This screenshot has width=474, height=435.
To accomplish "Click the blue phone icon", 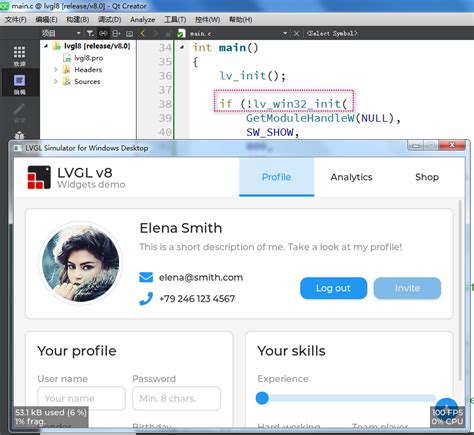I will (x=146, y=299).
